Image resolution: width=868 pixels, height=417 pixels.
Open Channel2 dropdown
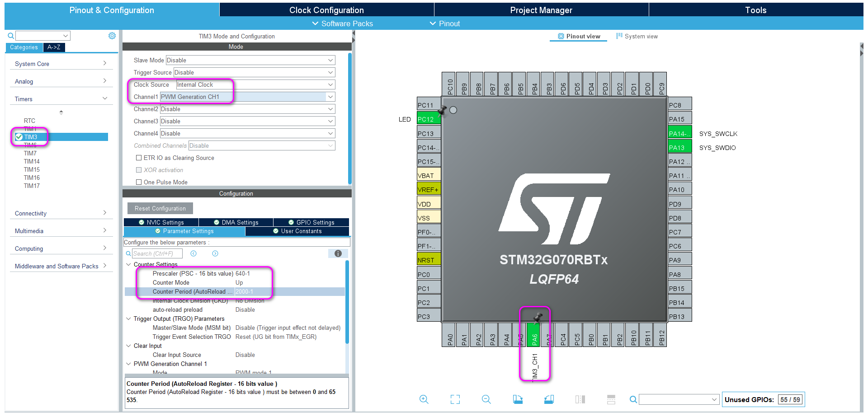click(247, 109)
